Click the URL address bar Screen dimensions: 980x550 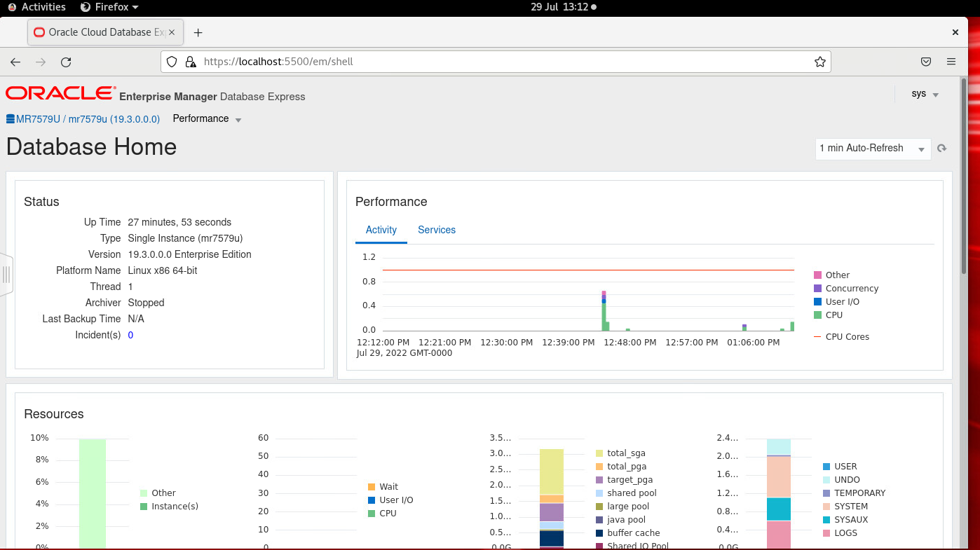496,62
